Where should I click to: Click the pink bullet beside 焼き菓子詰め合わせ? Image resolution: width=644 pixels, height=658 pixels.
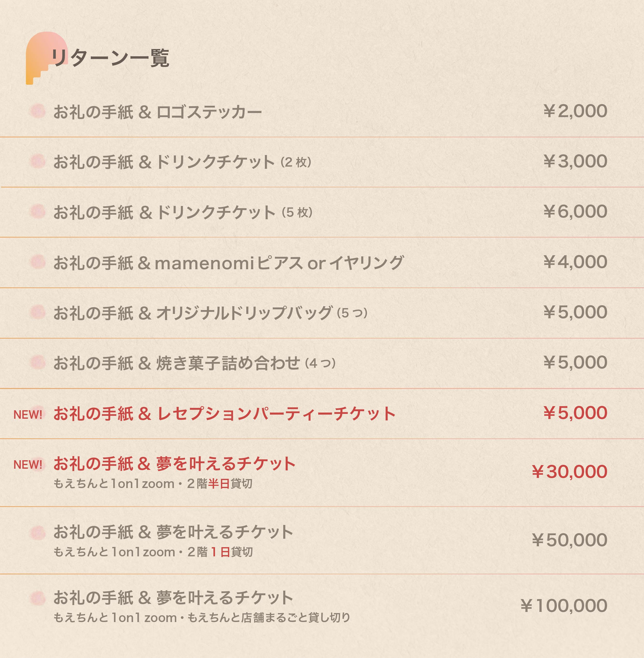pyautogui.click(x=37, y=362)
